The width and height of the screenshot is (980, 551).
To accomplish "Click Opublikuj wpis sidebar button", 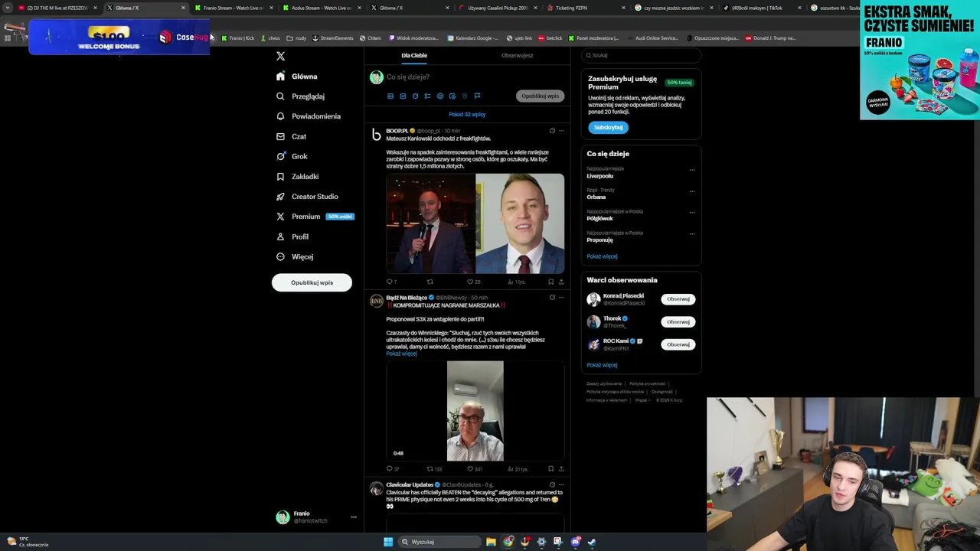I will click(x=312, y=282).
